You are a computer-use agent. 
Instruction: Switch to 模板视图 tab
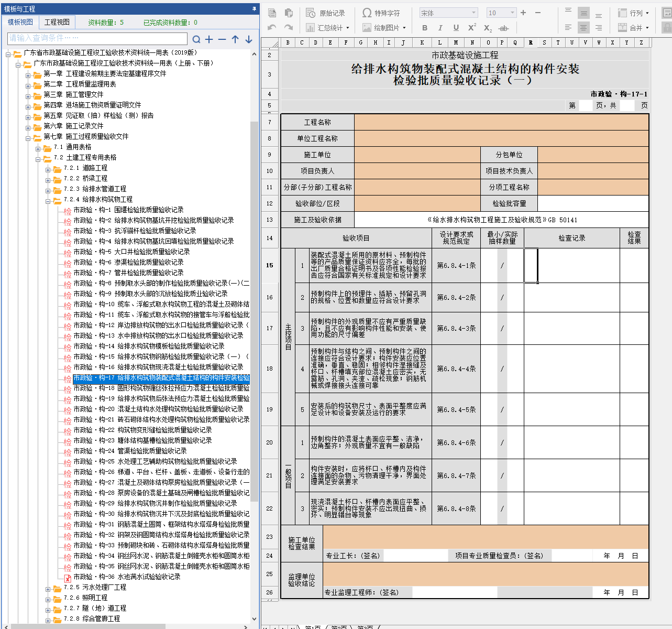pos(20,22)
